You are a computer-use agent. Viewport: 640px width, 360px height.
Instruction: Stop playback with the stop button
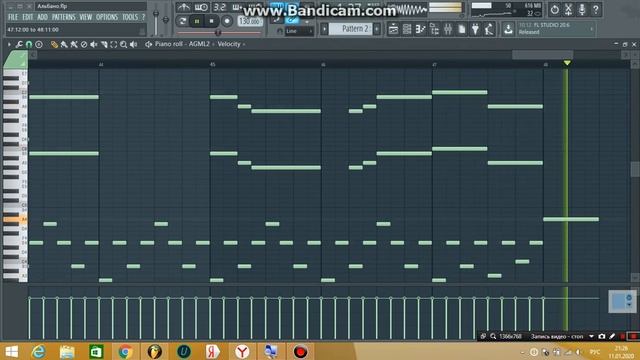211,21
